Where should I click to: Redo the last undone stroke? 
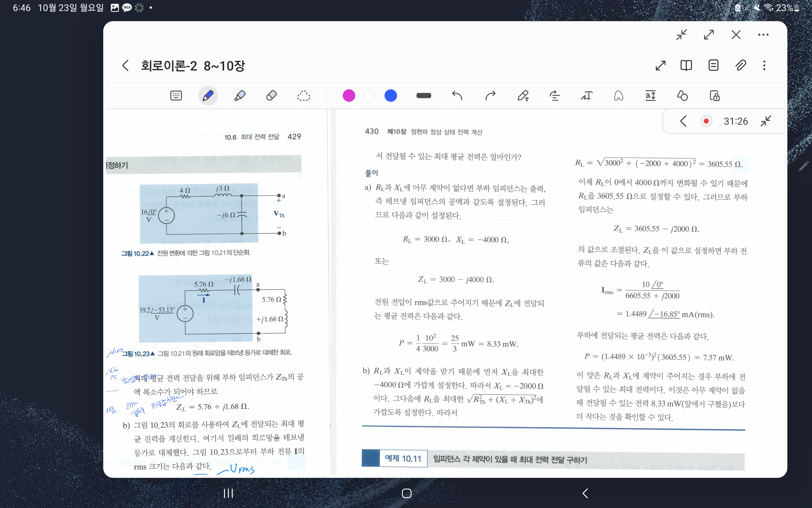point(490,96)
